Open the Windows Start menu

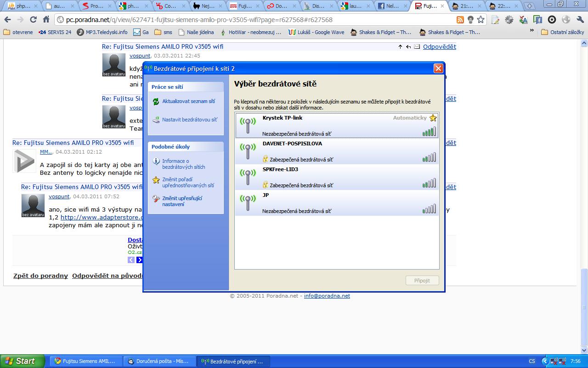click(23, 361)
